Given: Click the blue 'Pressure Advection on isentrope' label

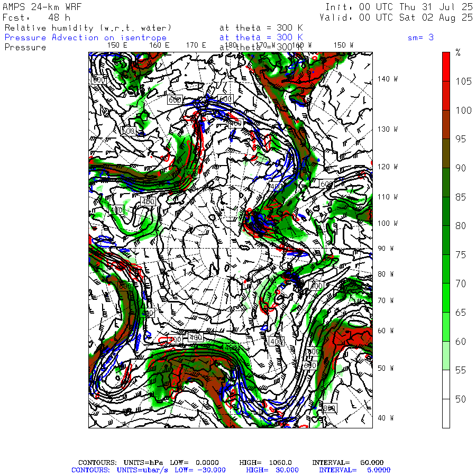Looking at the screenshot, I should pyautogui.click(x=86, y=38).
